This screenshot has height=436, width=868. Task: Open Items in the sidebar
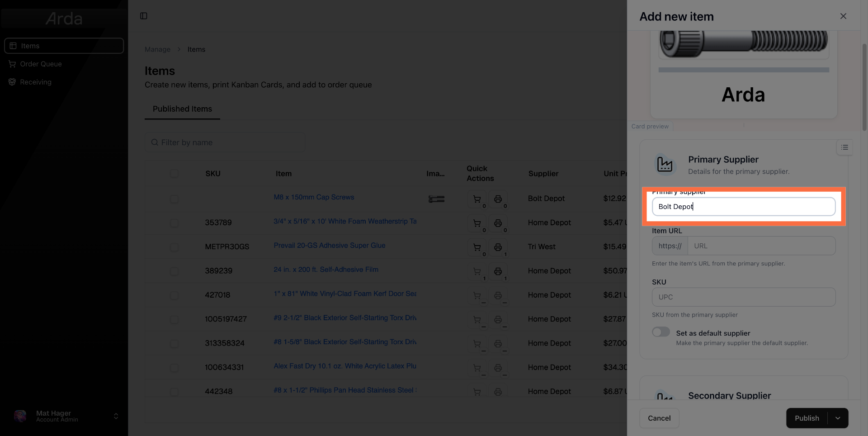tap(64, 46)
